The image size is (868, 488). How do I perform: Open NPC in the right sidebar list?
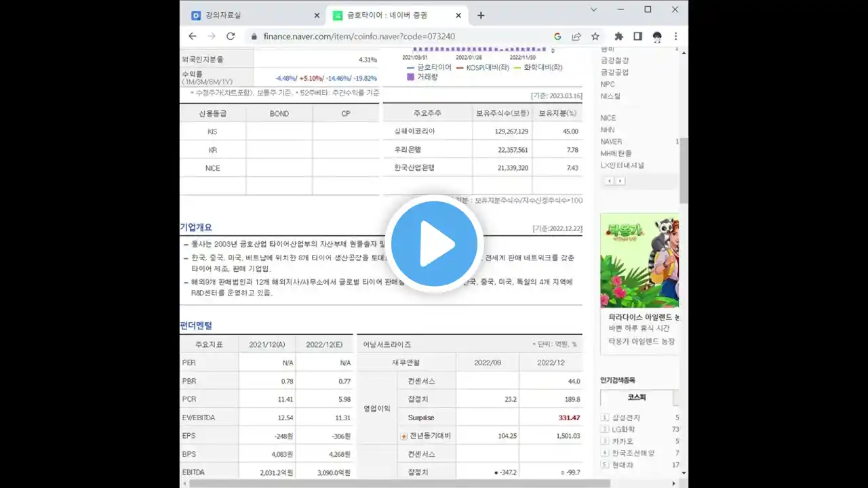click(x=608, y=84)
